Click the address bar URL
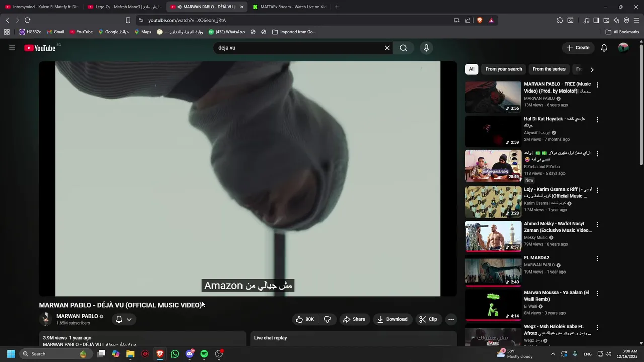This screenshot has width=644, height=362. click(x=187, y=20)
